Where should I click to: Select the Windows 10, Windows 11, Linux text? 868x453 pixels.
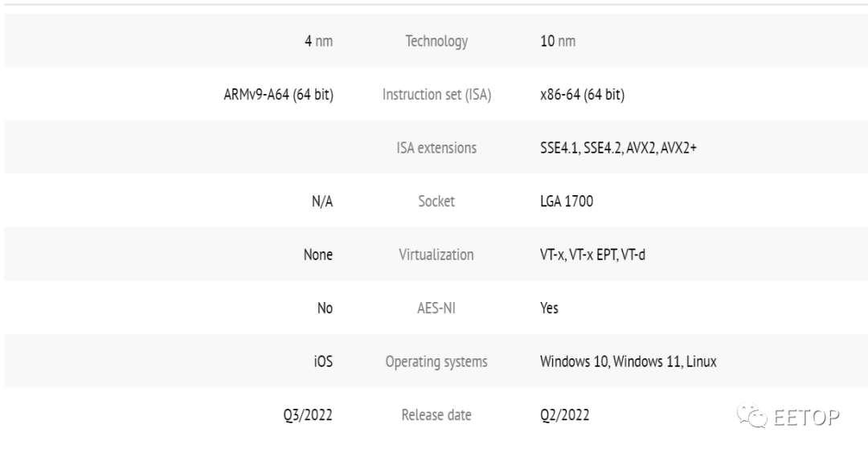[628, 361]
